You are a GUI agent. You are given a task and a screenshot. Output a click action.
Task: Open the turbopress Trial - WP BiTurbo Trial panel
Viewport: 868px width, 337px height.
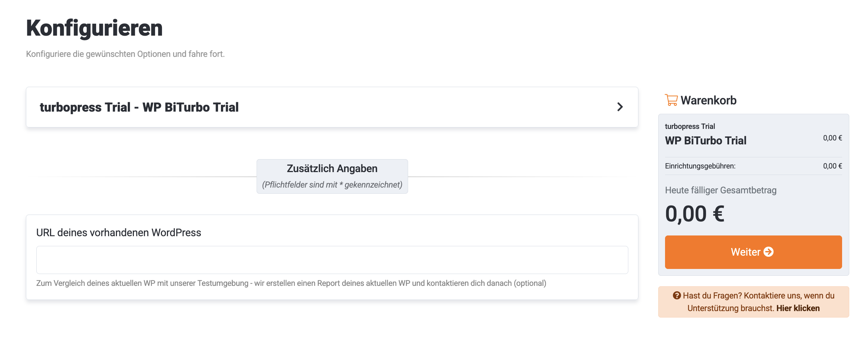(x=139, y=107)
